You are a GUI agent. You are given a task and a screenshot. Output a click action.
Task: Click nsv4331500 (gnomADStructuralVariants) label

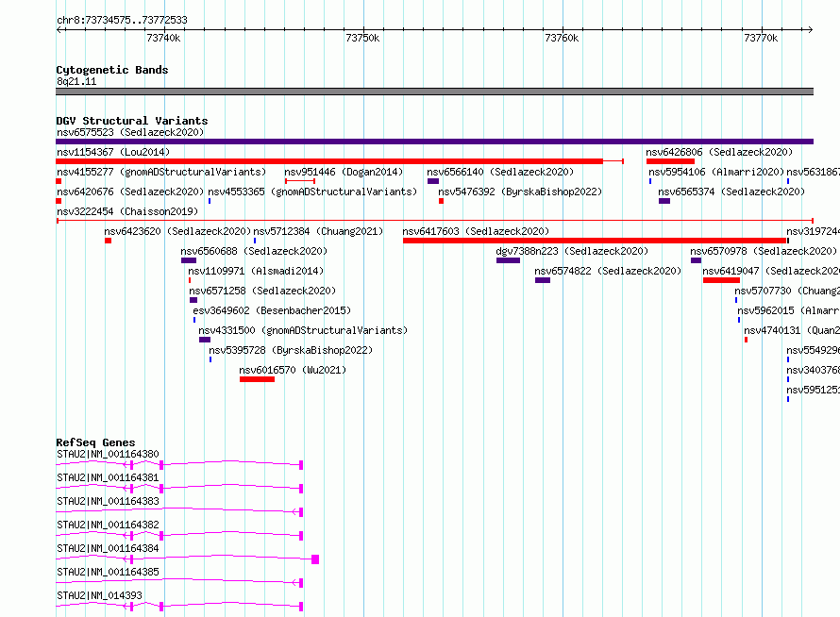coord(303,330)
